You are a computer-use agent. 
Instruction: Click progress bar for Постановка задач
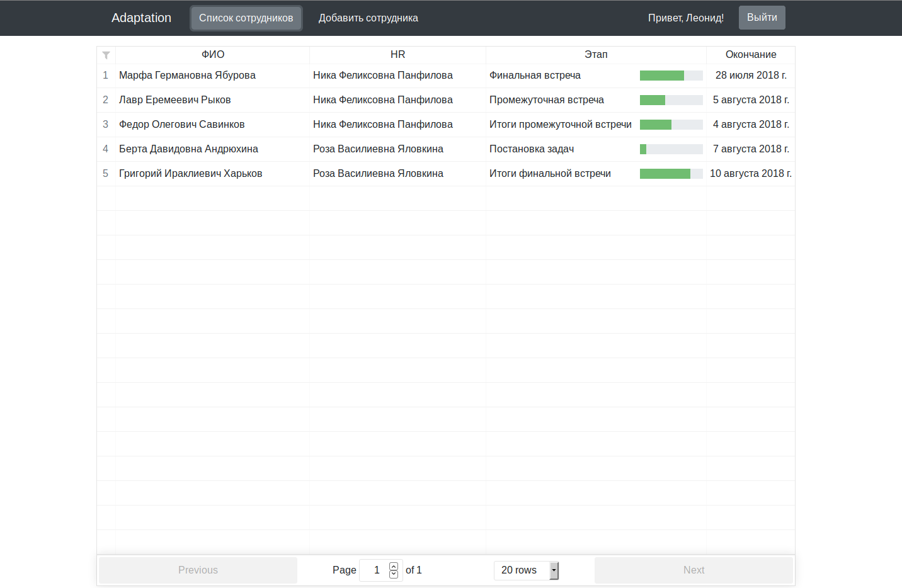[671, 149]
